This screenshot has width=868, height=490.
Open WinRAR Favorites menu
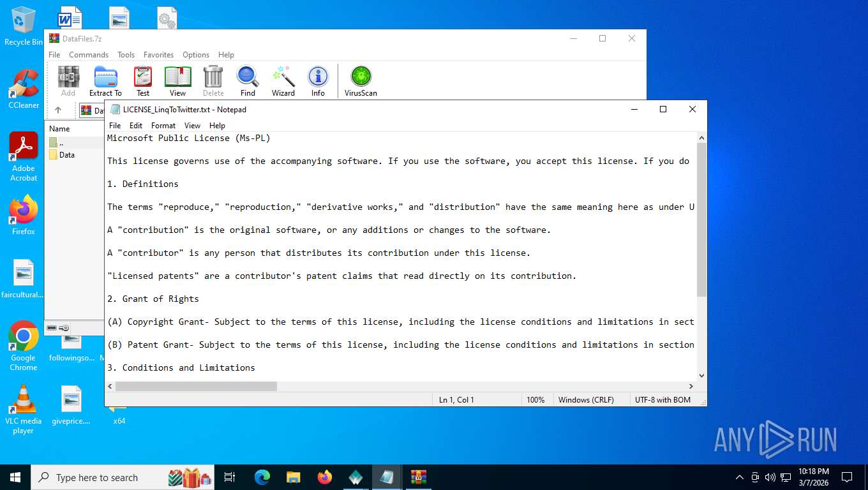[158, 55]
